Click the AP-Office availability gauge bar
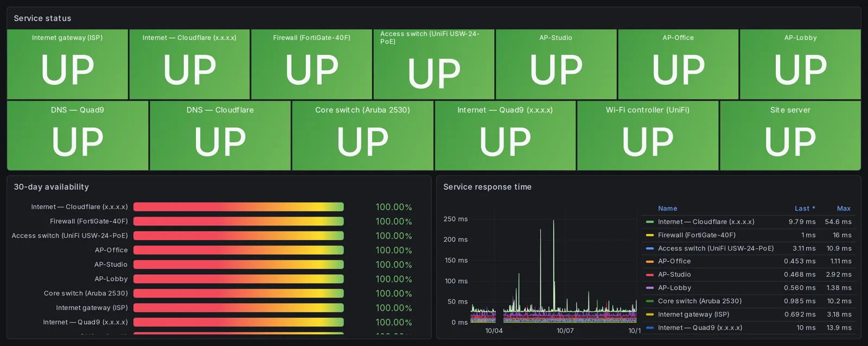 [239, 250]
